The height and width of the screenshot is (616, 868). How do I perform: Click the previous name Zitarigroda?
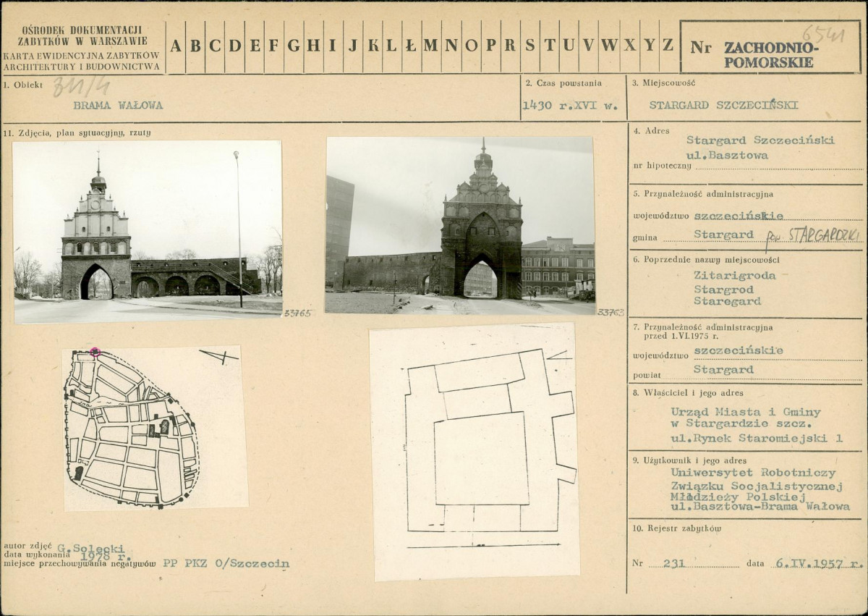[x=735, y=276]
